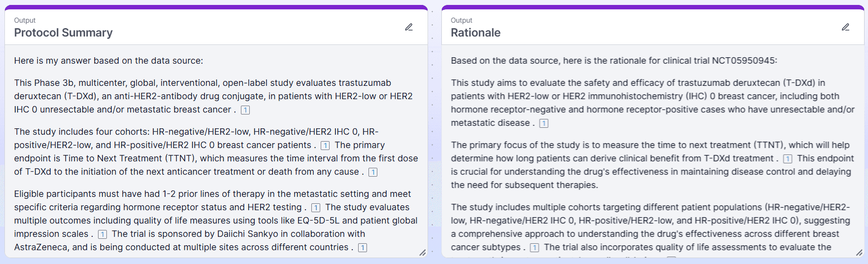Open citation after 'metastatic breast cancer' in Protocol Summary

(245, 110)
